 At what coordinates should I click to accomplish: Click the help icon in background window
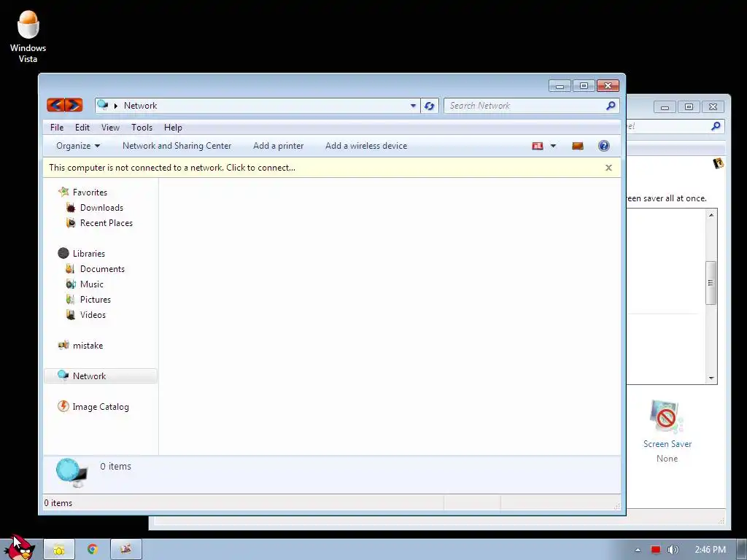click(x=718, y=163)
